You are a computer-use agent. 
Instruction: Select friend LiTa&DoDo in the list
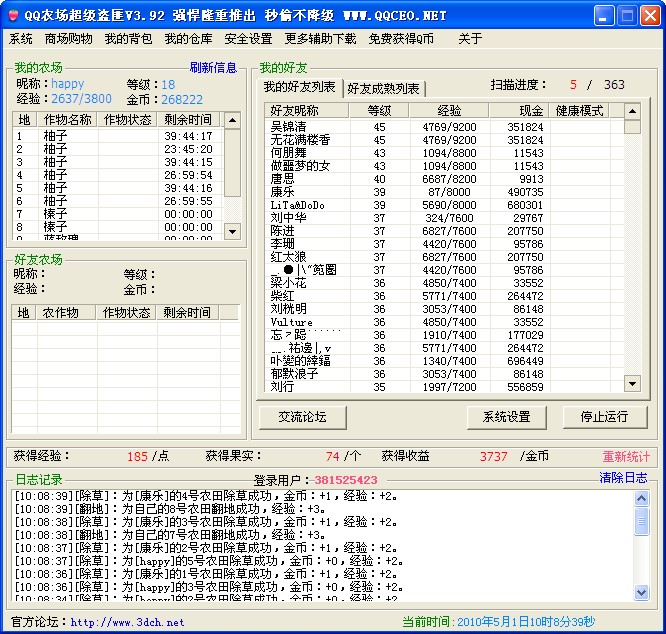click(444, 205)
